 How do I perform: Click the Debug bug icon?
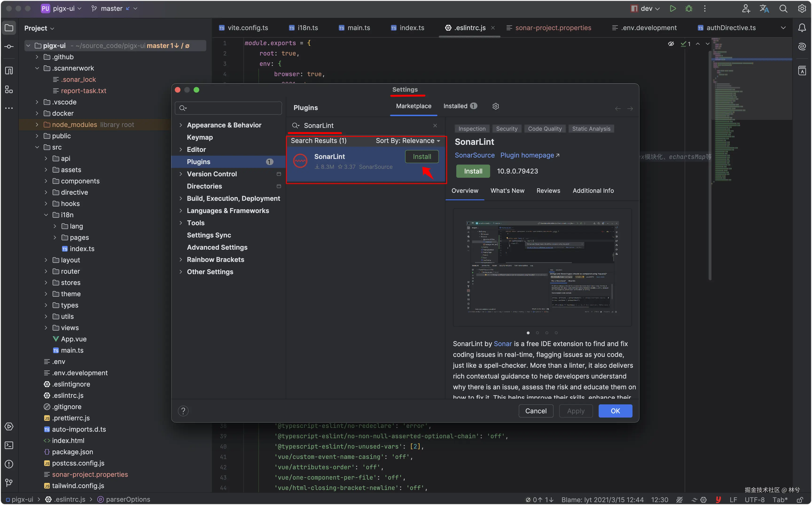689,9
